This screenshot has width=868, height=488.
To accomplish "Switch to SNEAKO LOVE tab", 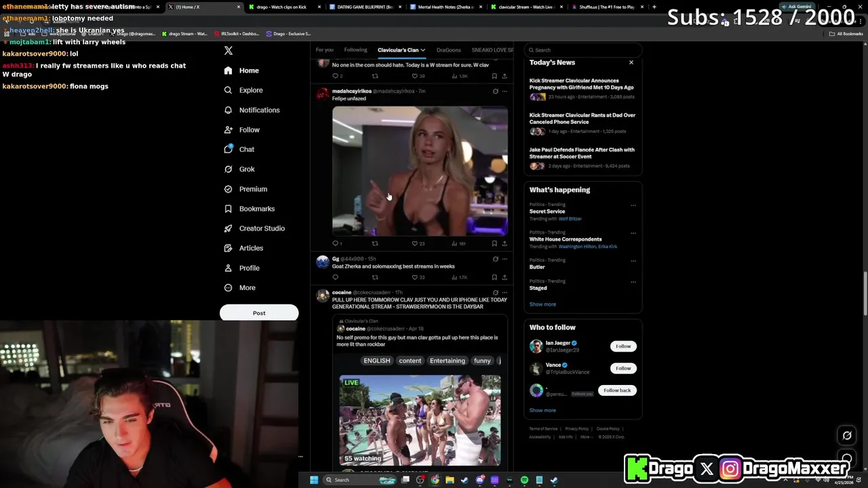I will pos(492,50).
